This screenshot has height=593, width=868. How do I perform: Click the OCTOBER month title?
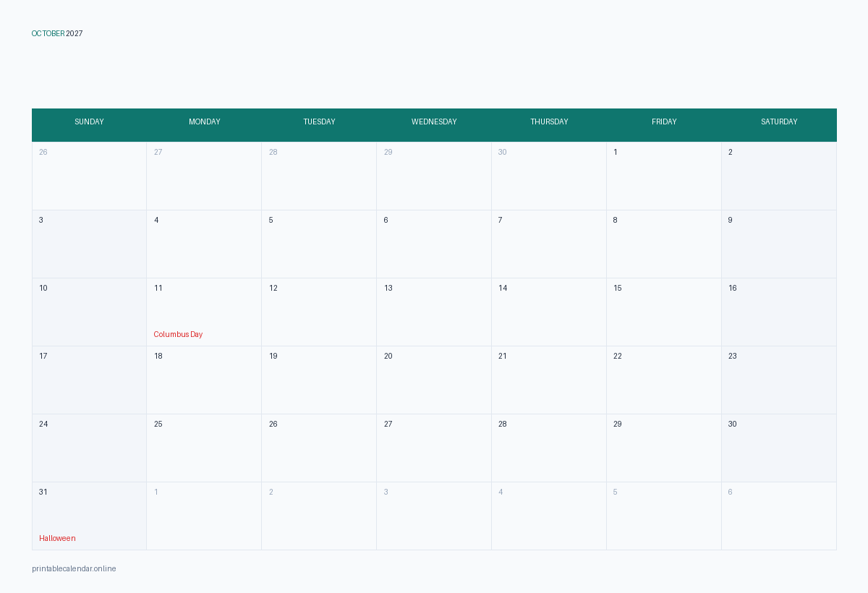tap(48, 34)
